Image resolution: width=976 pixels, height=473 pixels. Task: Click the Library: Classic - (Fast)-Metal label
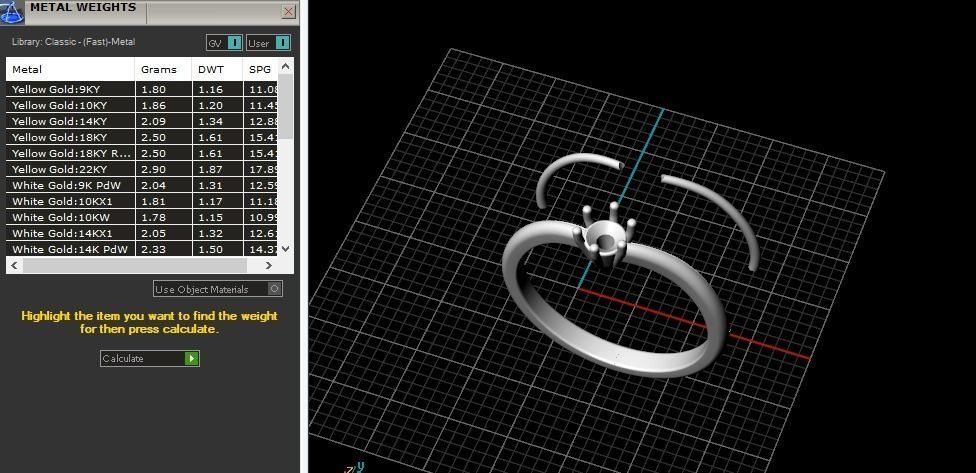coord(73,42)
